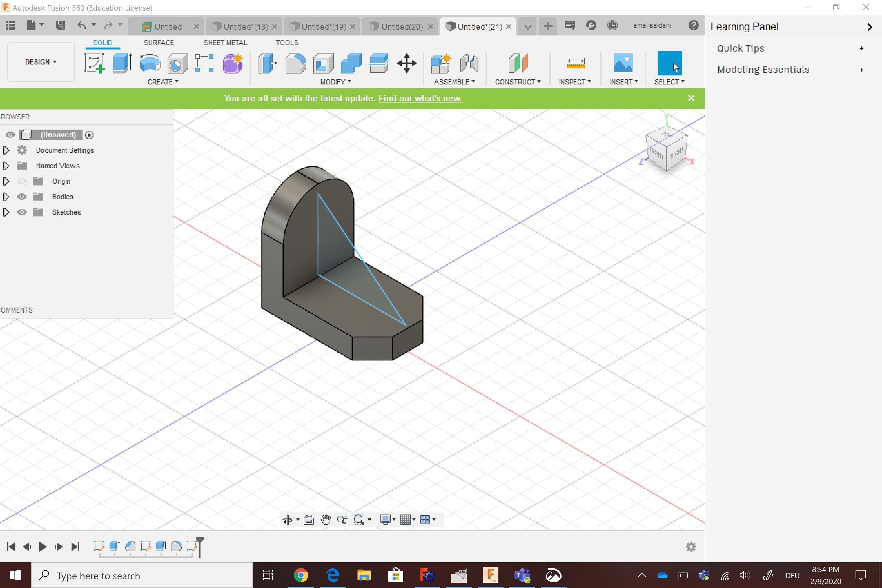Expand Quick Tips in Learning Panel

click(x=862, y=48)
